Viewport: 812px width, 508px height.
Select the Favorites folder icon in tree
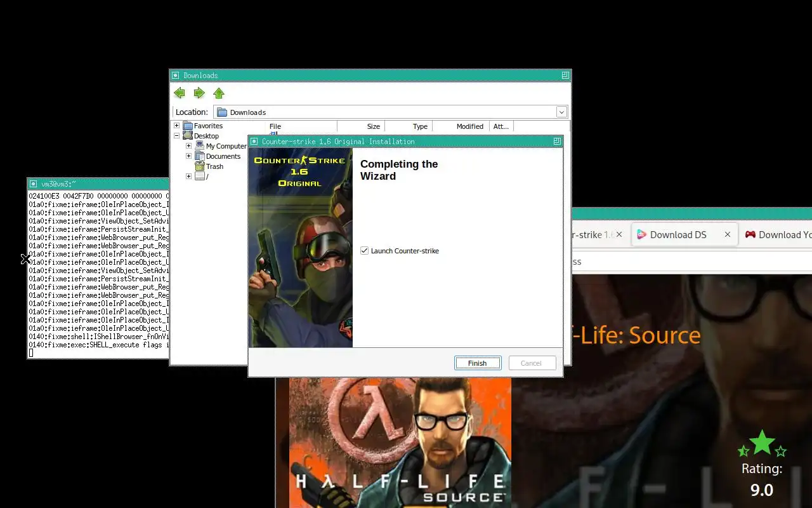[x=188, y=126]
